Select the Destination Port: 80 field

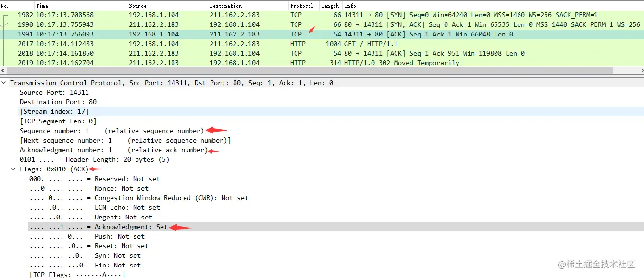58,102
